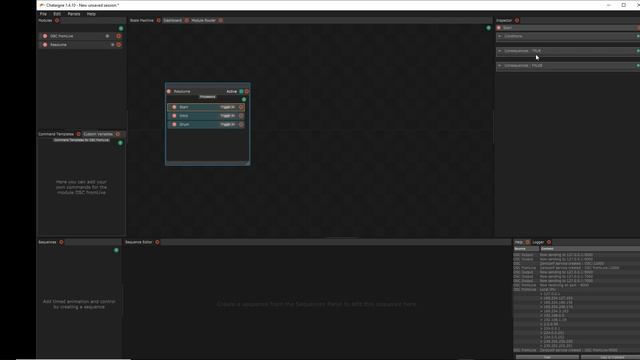The height and width of the screenshot is (360, 640).
Task: Toggle the Drum processor enabled
Action: tap(174, 124)
